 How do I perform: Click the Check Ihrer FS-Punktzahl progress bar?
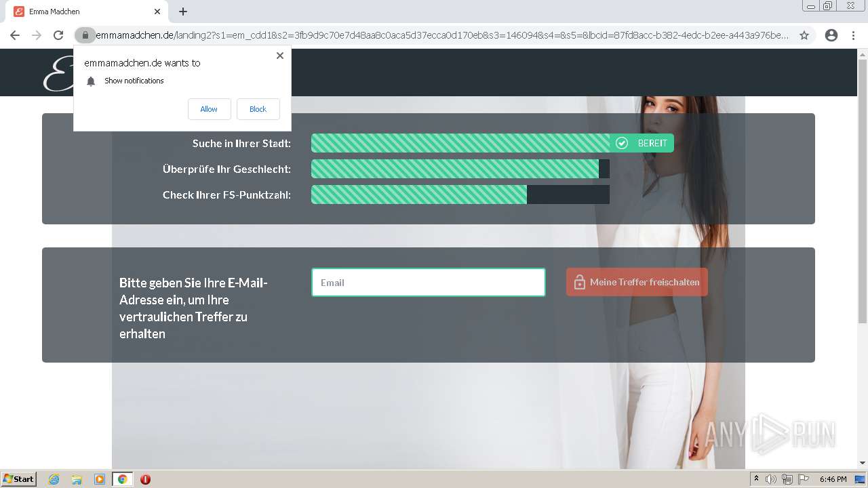(x=460, y=195)
